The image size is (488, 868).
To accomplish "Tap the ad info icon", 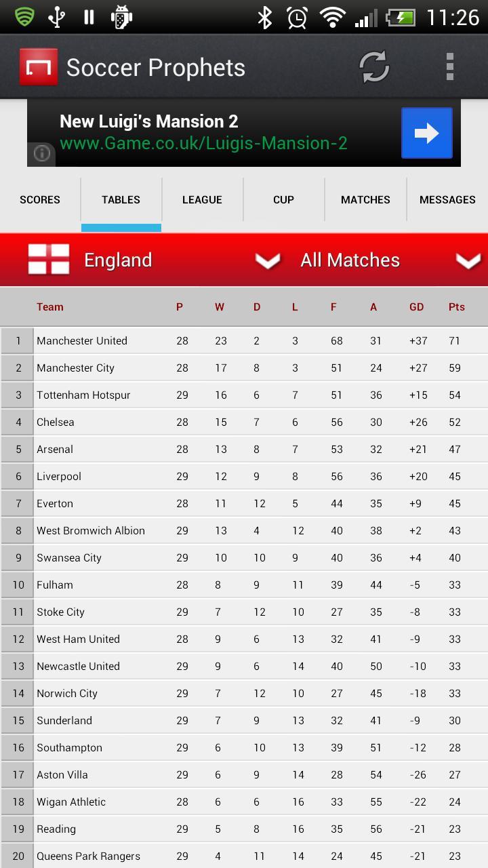I will pos(42,154).
